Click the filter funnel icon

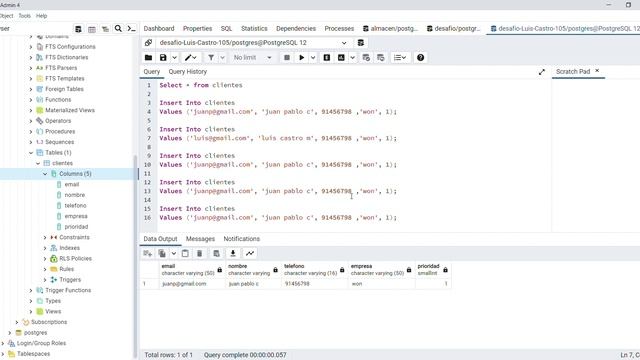[211, 58]
